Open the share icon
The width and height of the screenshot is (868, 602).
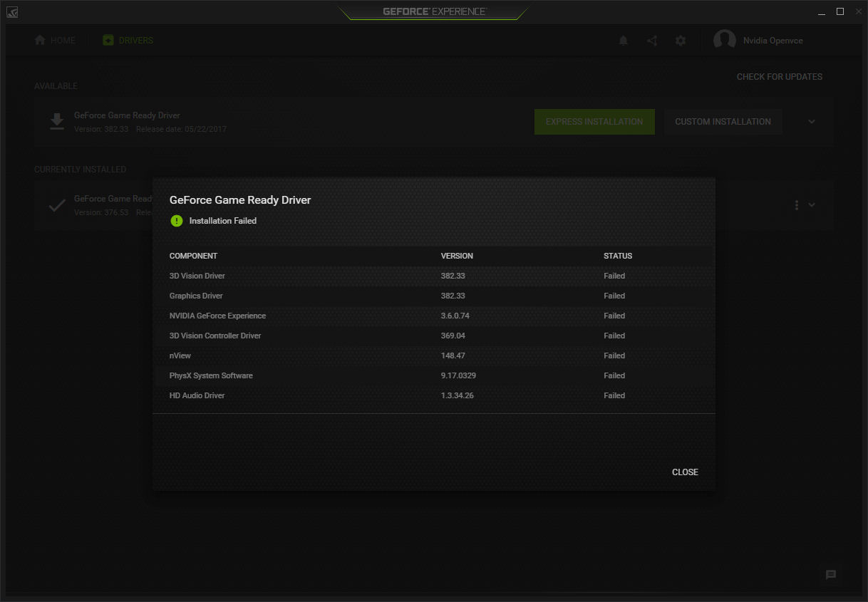[x=652, y=41]
